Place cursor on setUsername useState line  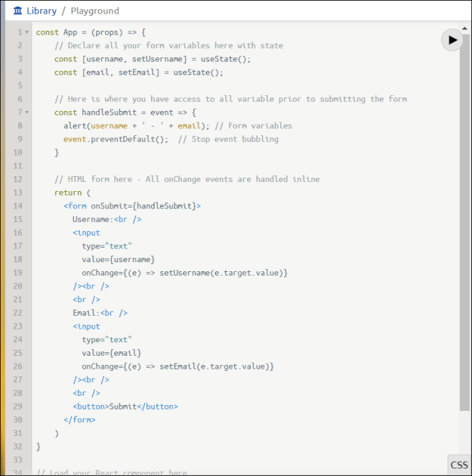[x=153, y=59]
